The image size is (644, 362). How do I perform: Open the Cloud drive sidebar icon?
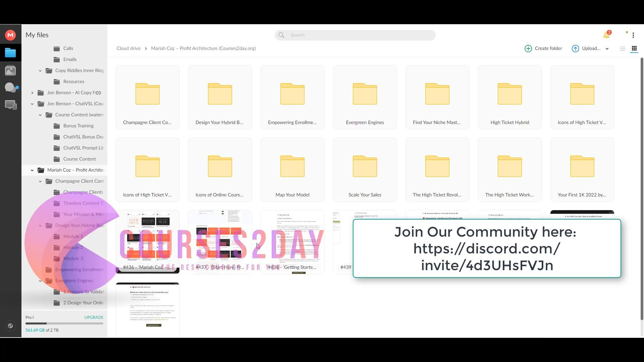click(10, 53)
